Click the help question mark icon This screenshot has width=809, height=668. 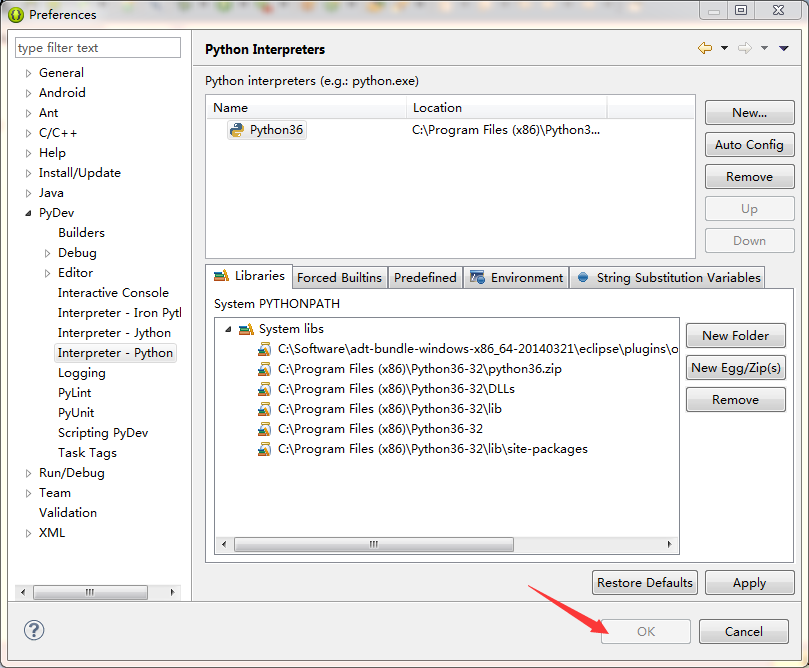[34, 630]
